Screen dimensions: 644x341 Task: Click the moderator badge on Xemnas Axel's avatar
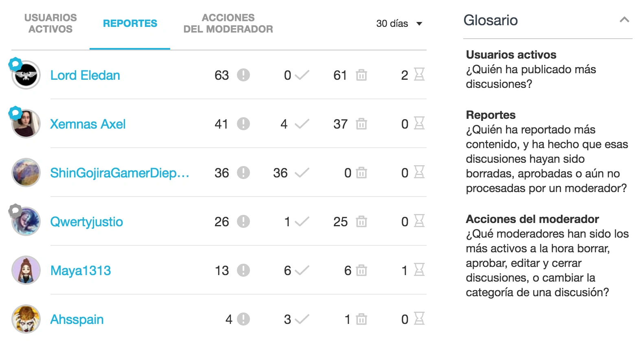click(15, 112)
